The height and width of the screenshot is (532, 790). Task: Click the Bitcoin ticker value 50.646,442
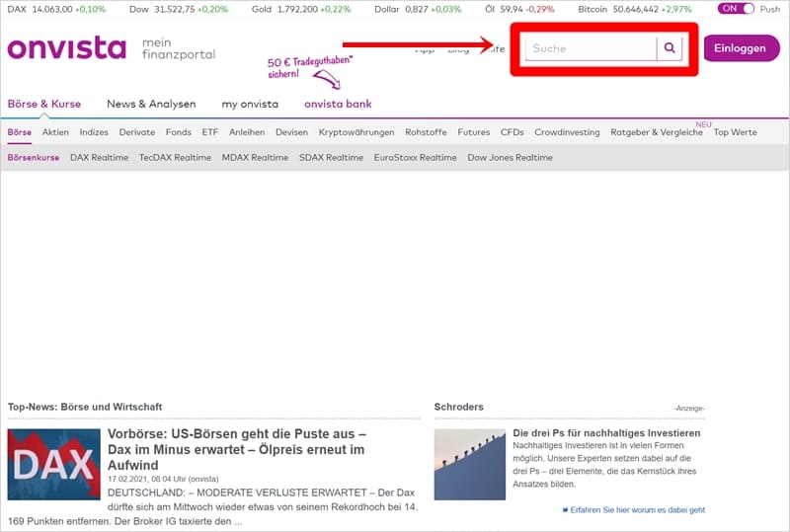click(x=637, y=9)
